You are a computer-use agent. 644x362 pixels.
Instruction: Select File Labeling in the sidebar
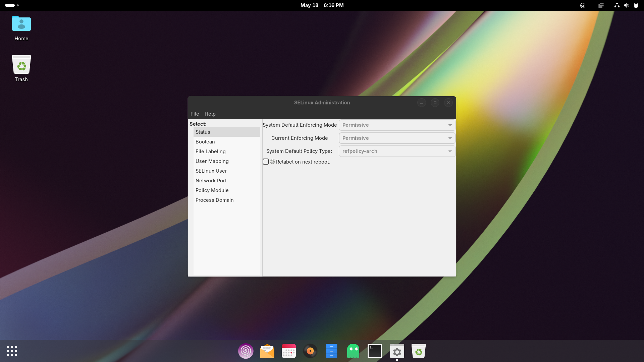tap(227, 152)
